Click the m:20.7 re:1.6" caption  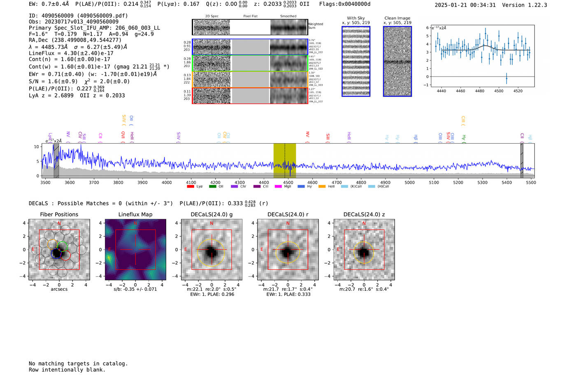coord(364,289)
